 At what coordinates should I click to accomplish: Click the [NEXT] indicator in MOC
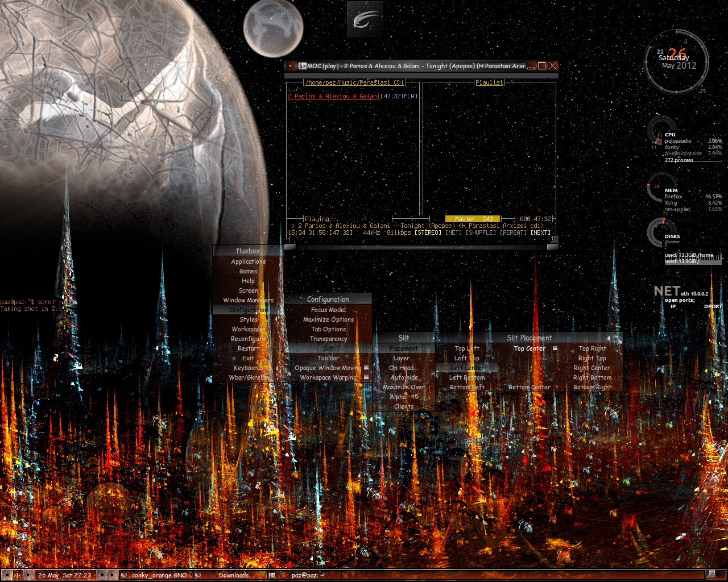(x=541, y=232)
